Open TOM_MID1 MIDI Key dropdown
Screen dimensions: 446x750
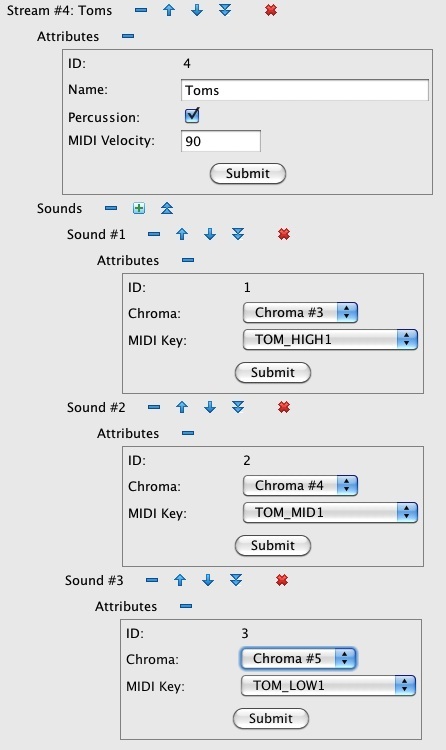330,513
